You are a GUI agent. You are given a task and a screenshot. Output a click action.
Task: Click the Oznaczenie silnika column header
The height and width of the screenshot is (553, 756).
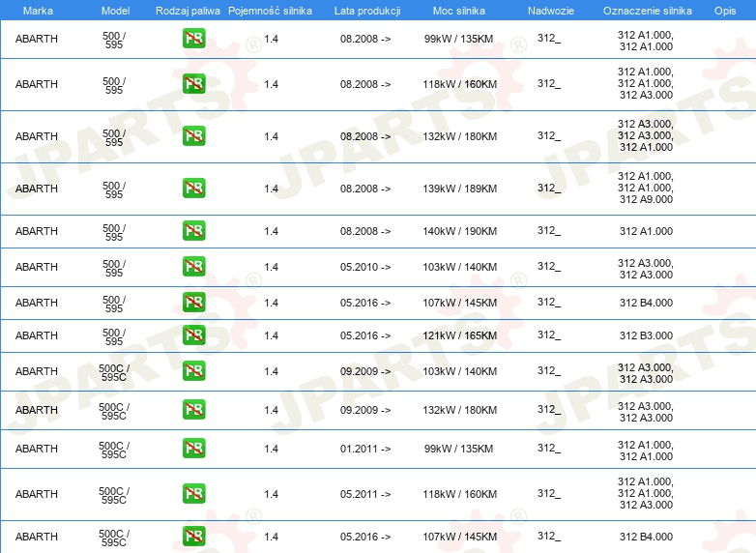tap(648, 11)
